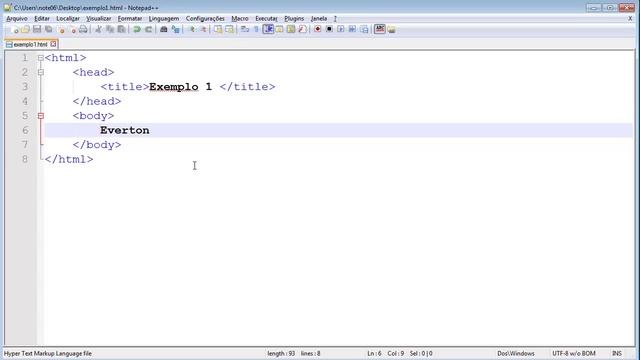
Task: Click the Paste toolbar icon
Action: tap(122, 29)
